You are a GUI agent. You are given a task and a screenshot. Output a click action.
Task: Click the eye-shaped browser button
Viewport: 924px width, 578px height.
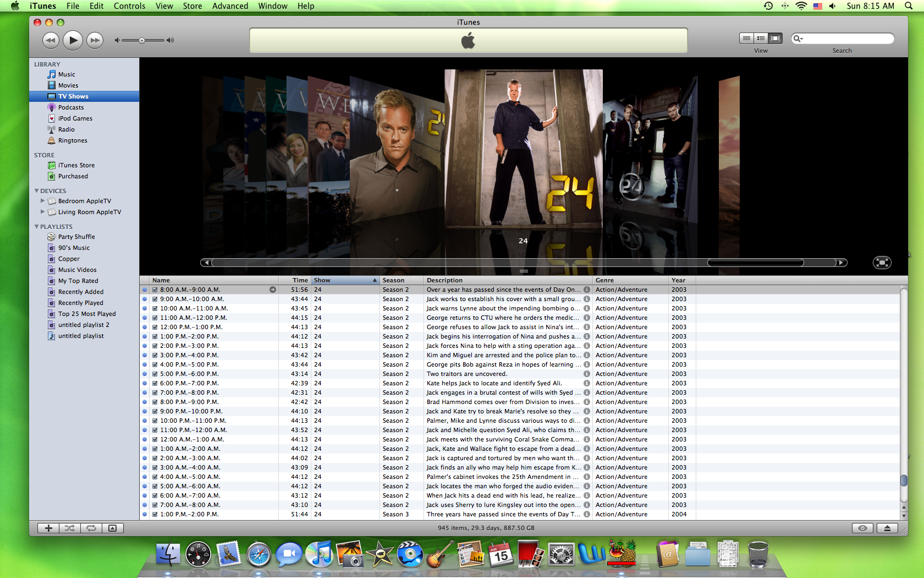[x=862, y=528]
